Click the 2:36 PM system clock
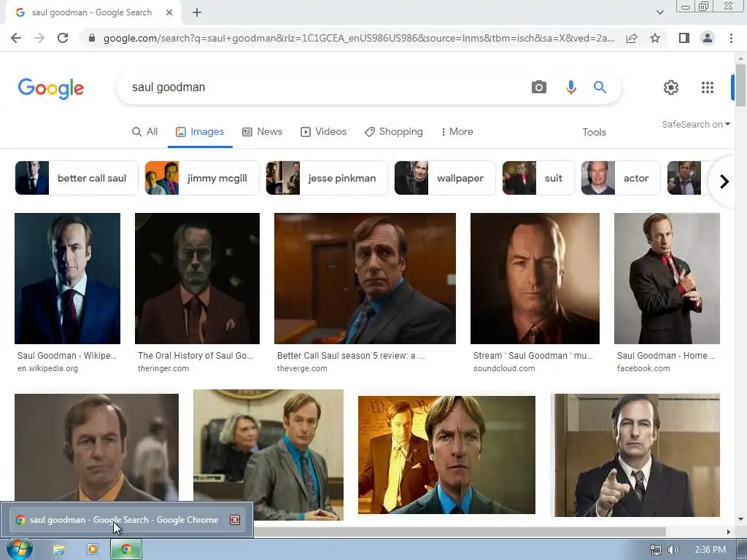 711,550
